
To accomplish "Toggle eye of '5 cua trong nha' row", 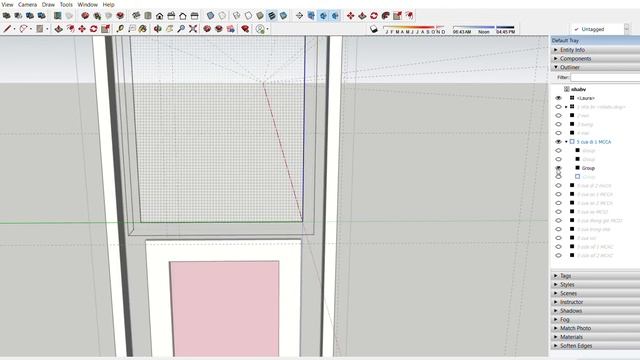I will point(558,229).
